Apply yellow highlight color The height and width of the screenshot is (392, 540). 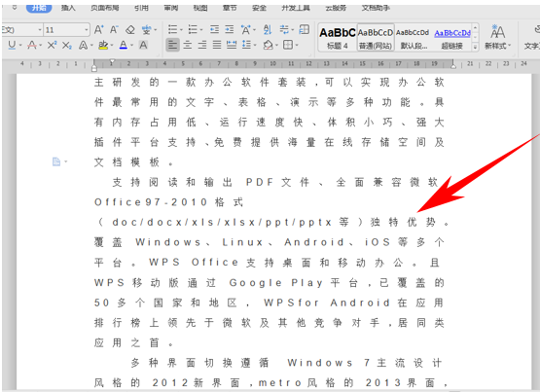(103, 45)
